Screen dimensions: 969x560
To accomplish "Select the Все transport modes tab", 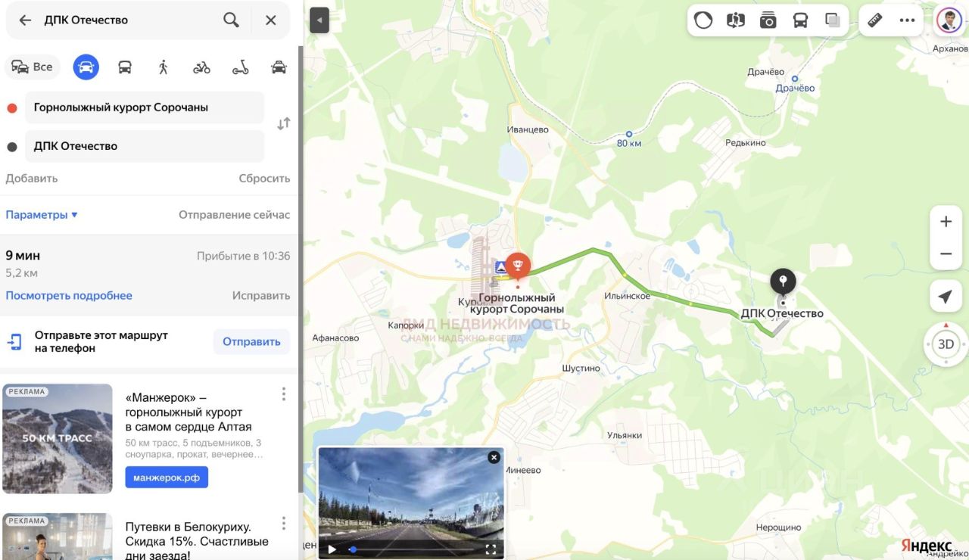I will tap(33, 67).
